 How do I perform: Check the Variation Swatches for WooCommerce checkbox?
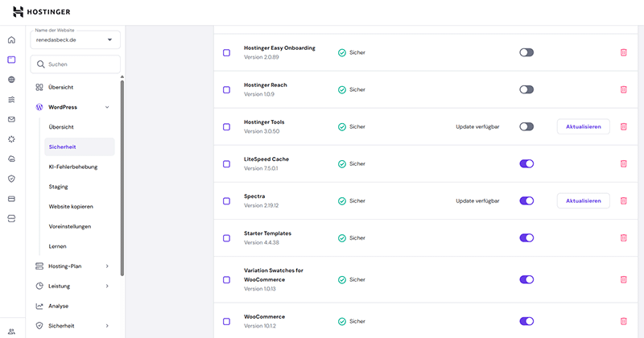227,280
